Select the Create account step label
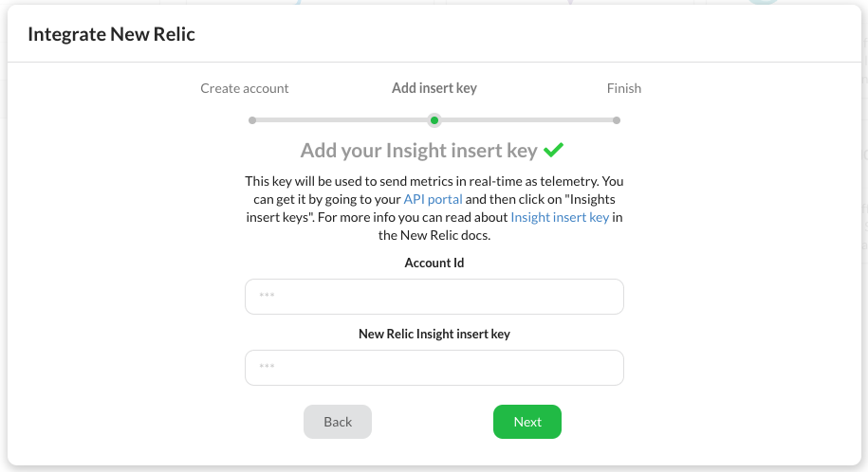This screenshot has width=868, height=472. pyautogui.click(x=245, y=88)
